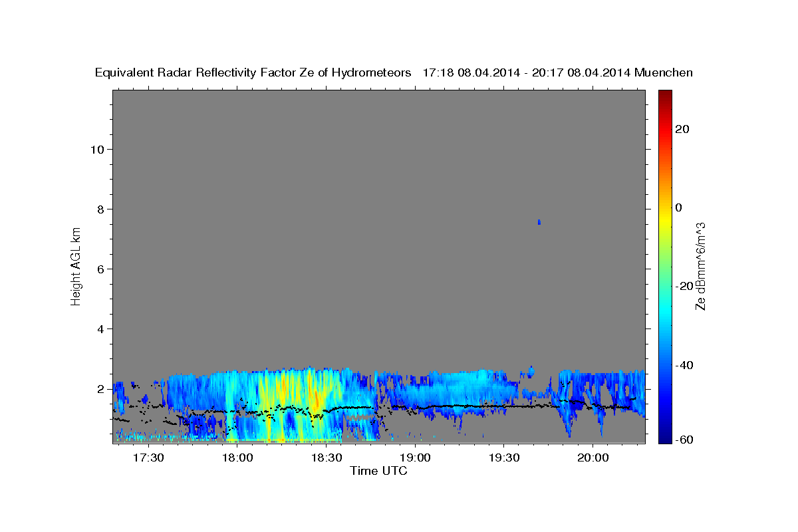Viewport: 798px width, 532px height.
Task: Click the black cloud-base line near 19:15
Action: coord(460,406)
